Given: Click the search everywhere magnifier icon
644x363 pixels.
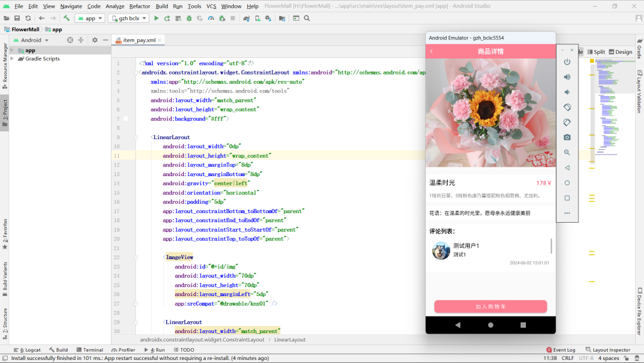Looking at the screenshot, I should point(307,19).
